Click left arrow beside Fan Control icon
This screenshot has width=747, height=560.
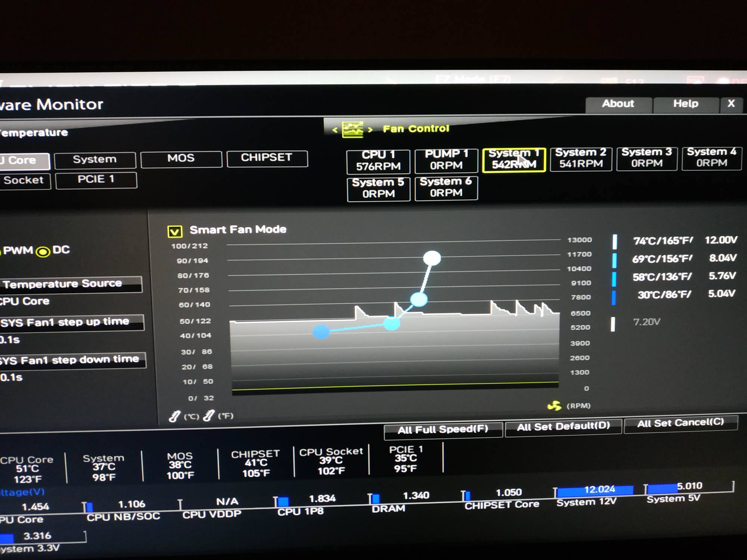point(335,130)
